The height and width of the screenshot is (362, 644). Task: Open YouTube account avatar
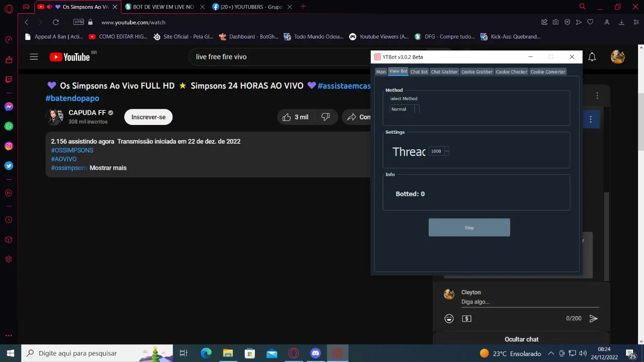[618, 57]
